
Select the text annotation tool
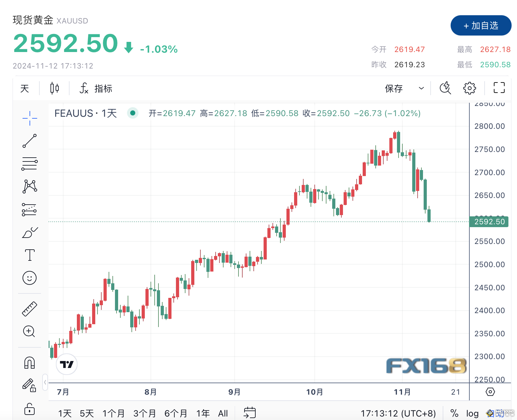click(x=30, y=255)
